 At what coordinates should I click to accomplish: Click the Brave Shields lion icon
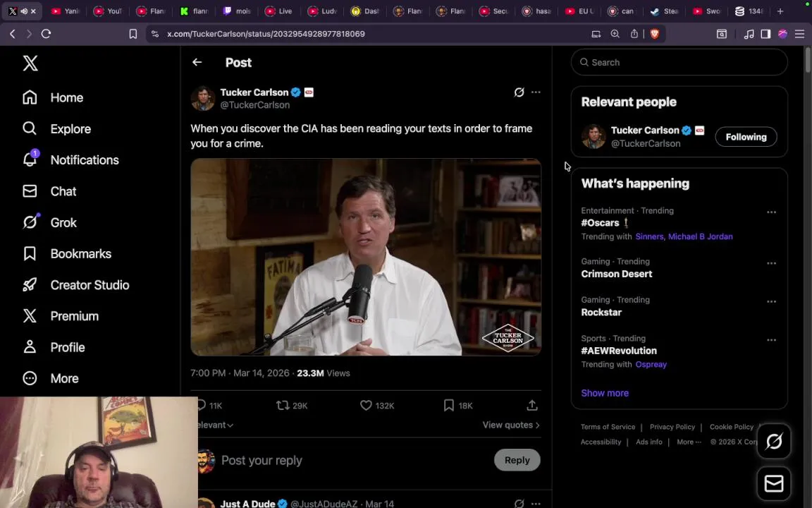click(654, 34)
